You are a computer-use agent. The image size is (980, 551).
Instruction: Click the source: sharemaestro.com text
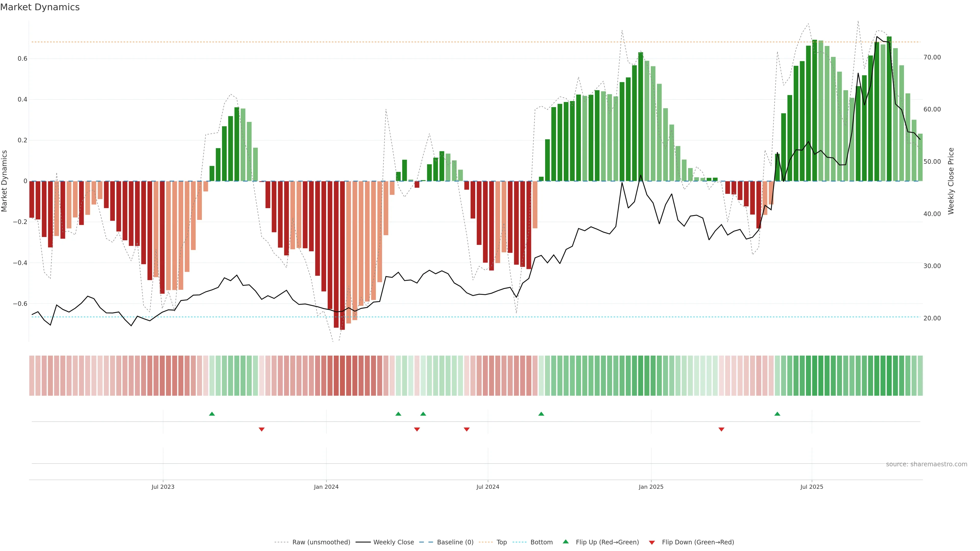point(926,464)
